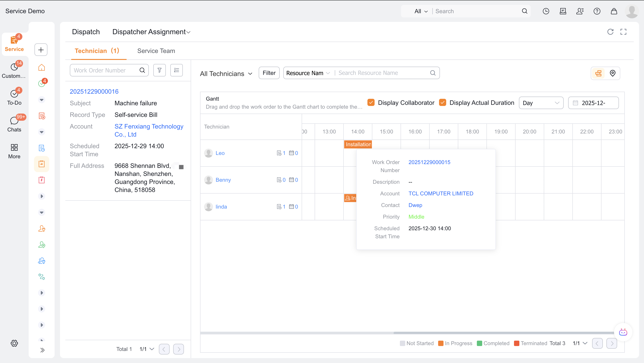644x363 pixels.
Task: Refresh the dispatch page
Action: point(610,32)
